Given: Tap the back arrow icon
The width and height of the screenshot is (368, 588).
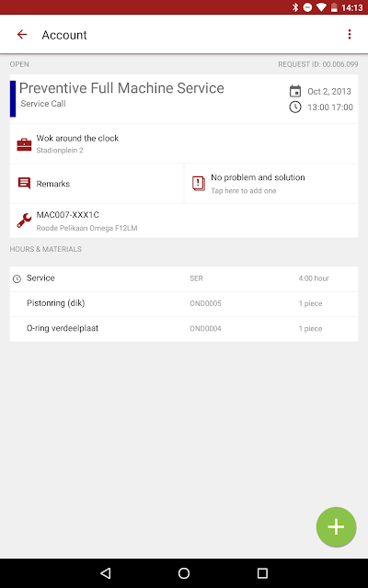Looking at the screenshot, I should tap(22, 35).
